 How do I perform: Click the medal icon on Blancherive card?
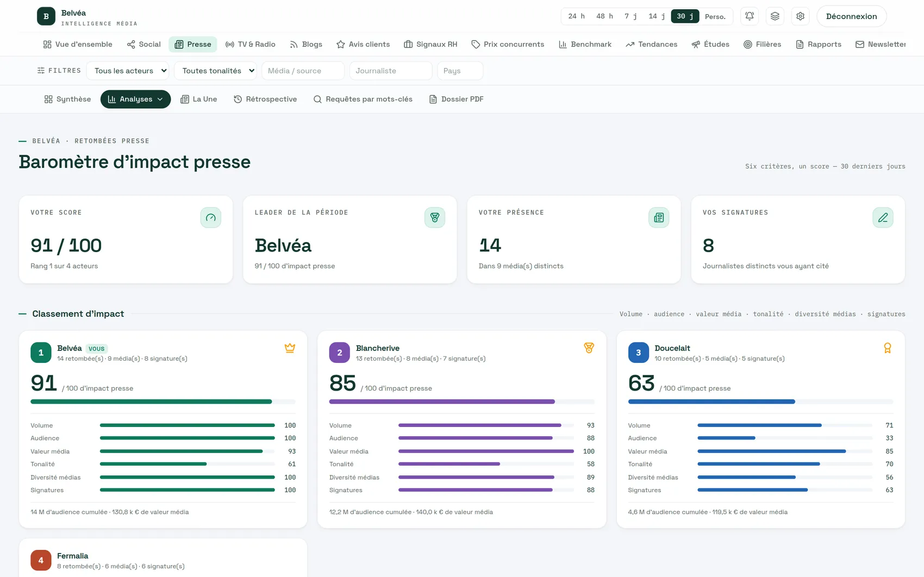click(x=589, y=348)
